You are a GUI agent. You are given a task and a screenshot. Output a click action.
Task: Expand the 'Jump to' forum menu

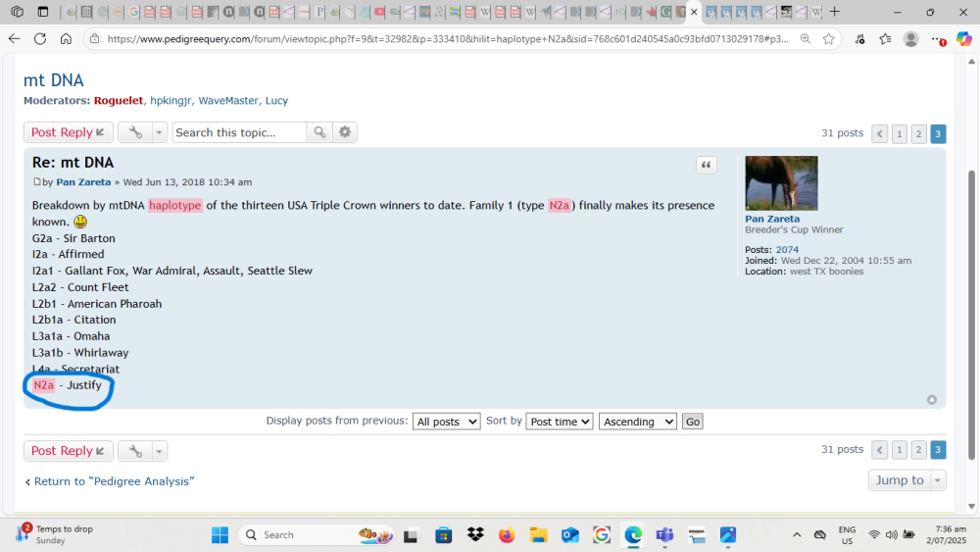tap(906, 480)
